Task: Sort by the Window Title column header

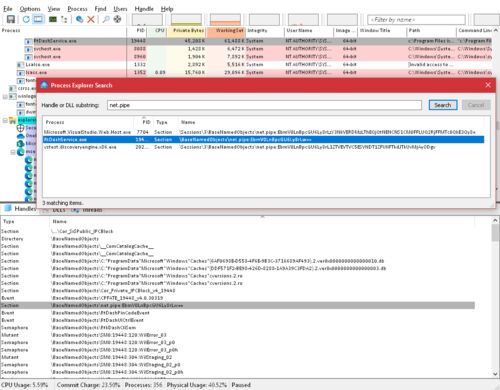Action: coord(382,30)
